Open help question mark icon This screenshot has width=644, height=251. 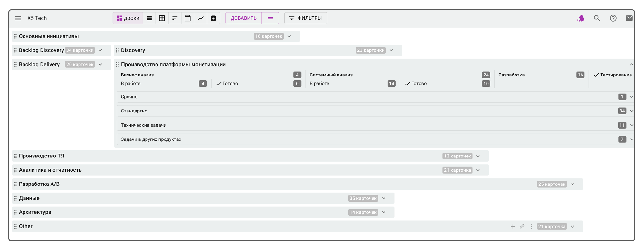tap(613, 18)
